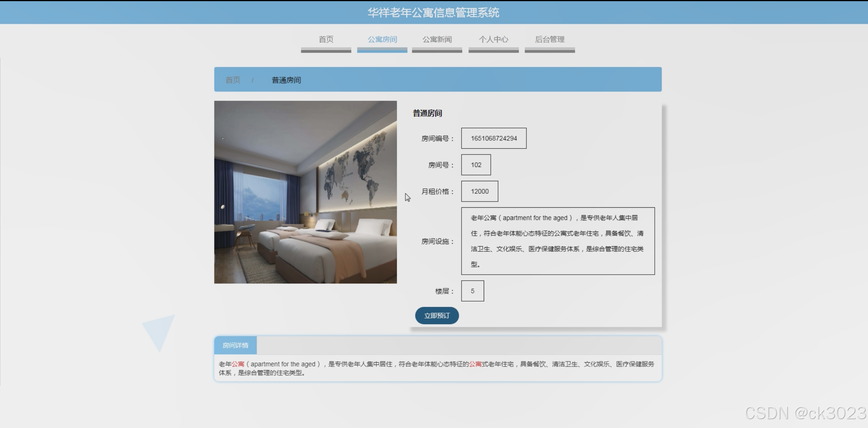Screen dimensions: 868x428
Task: Open the 公寓新闻 navigation tab
Action: 437,40
